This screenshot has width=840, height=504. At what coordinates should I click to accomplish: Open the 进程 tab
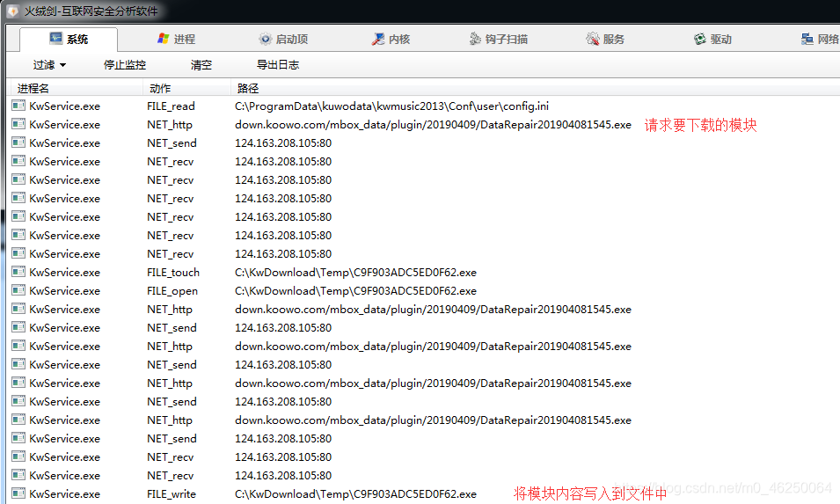click(176, 39)
